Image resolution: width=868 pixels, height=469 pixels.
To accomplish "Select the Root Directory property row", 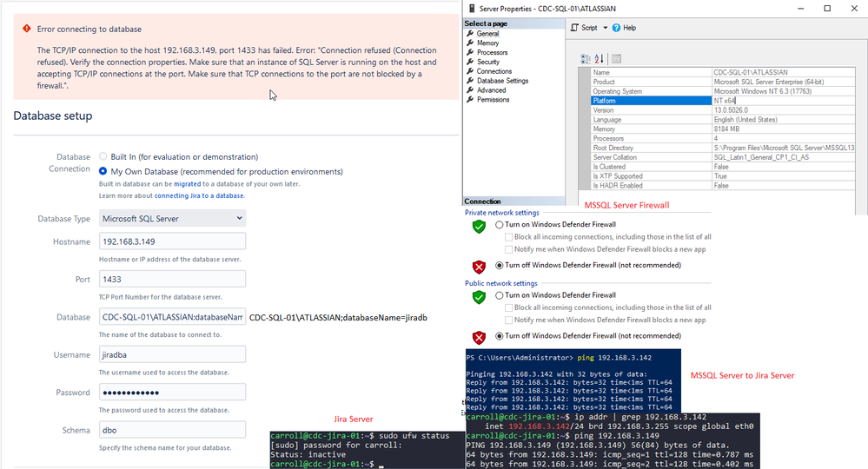I will point(723,148).
